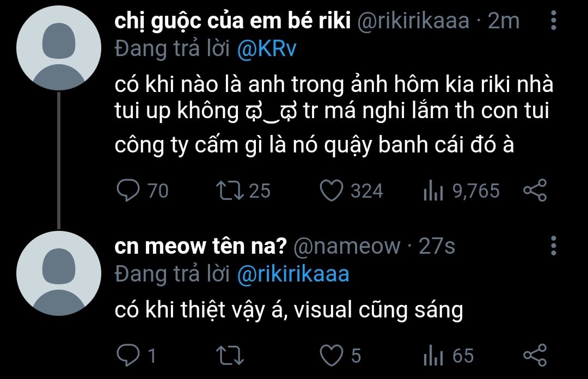The image size is (588, 379).
Task: Open display name "chị guộc của em bé riki"
Action: [232, 21]
